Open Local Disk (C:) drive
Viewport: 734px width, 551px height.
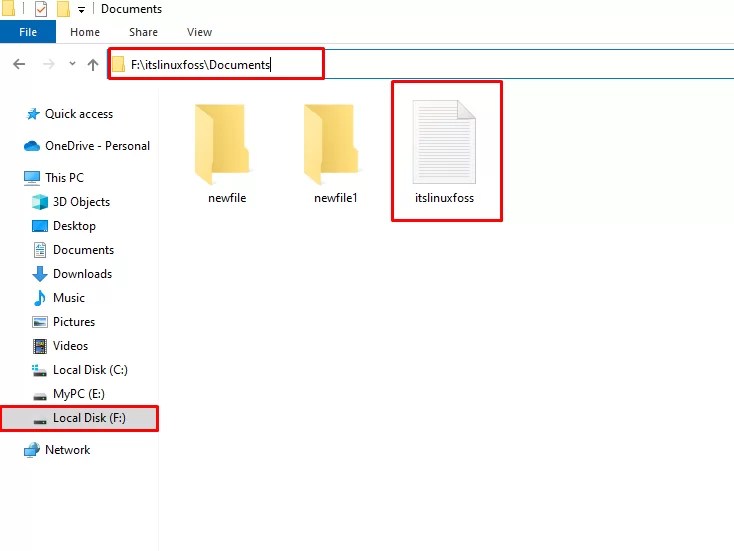point(90,370)
